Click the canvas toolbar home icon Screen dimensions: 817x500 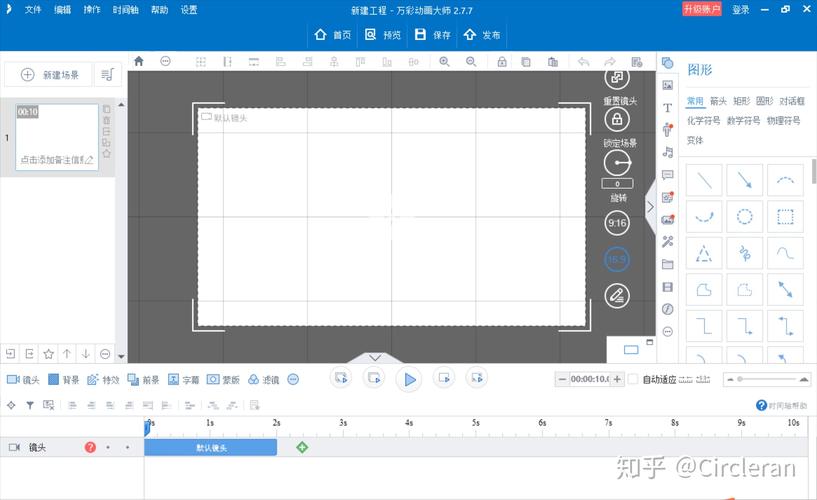coord(139,61)
